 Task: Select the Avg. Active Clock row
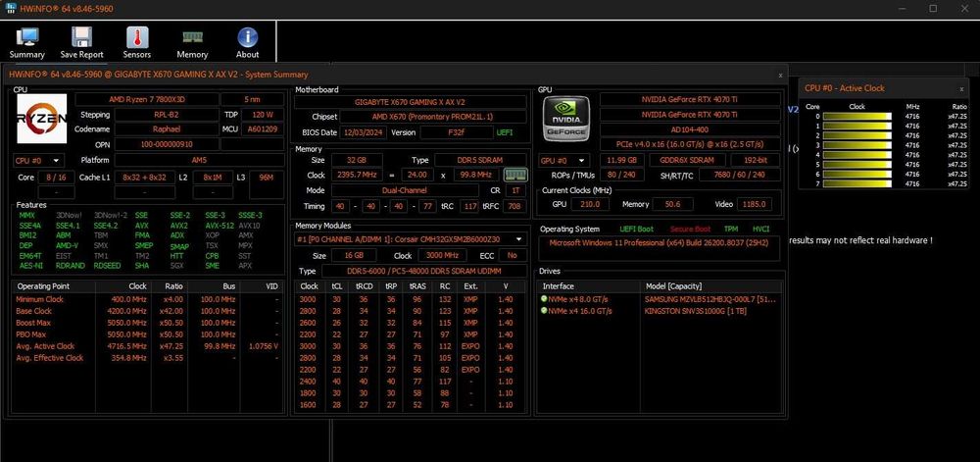[x=149, y=346]
